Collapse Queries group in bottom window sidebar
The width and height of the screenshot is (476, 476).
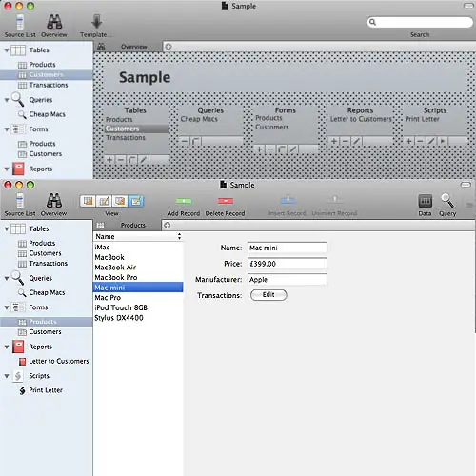[7, 278]
